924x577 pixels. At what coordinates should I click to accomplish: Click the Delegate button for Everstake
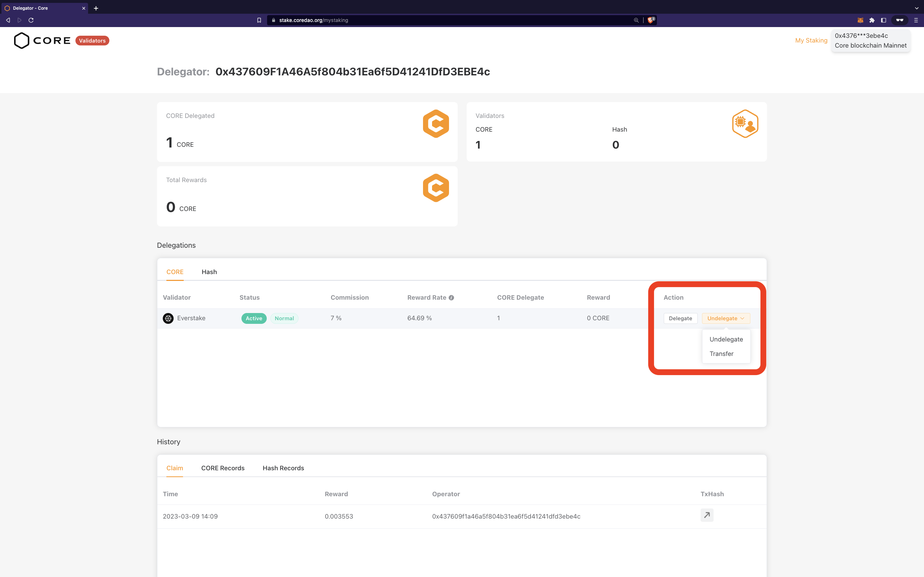pyautogui.click(x=680, y=318)
